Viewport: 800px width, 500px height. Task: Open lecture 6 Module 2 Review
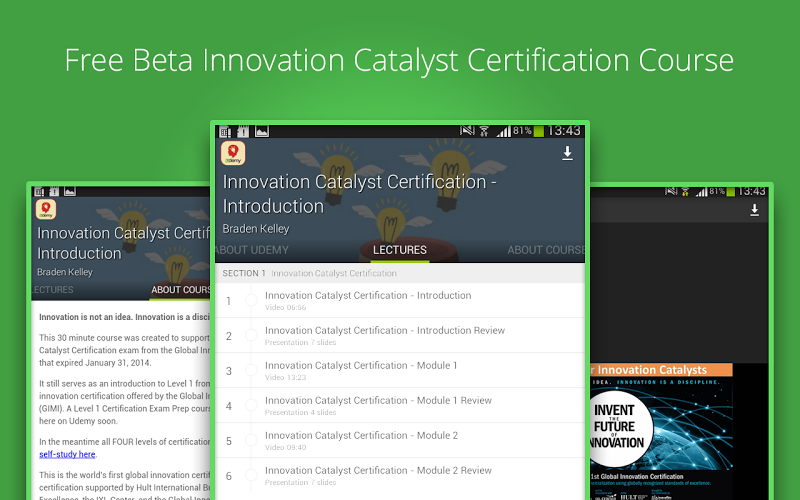(x=400, y=476)
